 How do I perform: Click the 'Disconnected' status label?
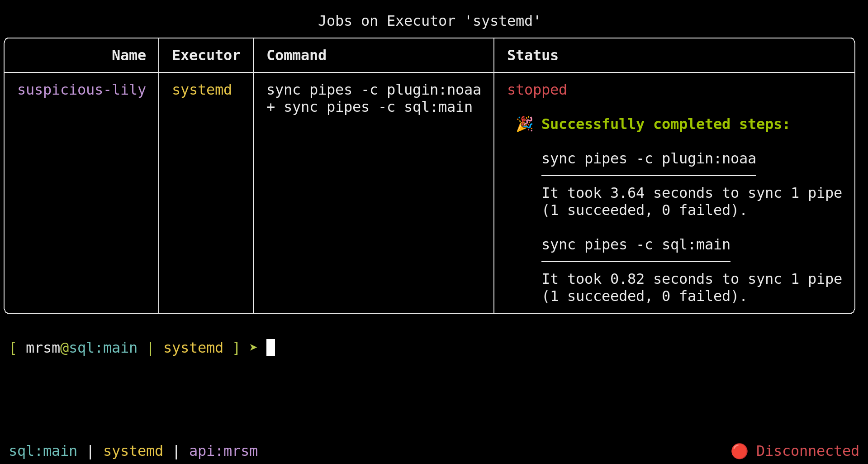tap(807, 451)
